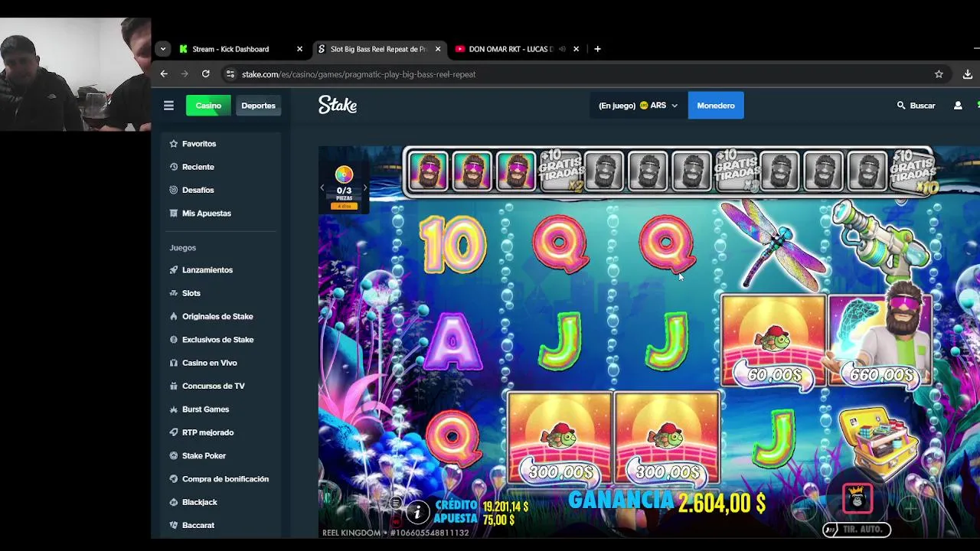Image resolution: width=980 pixels, height=551 pixels.
Task: Click the 660,00$ fisherman symbol
Action: click(880, 340)
